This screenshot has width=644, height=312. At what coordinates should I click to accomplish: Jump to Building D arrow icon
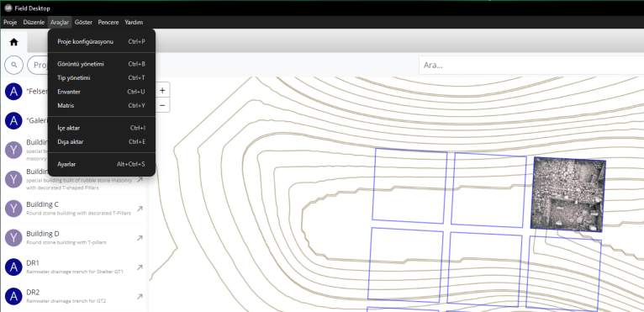[x=140, y=238]
